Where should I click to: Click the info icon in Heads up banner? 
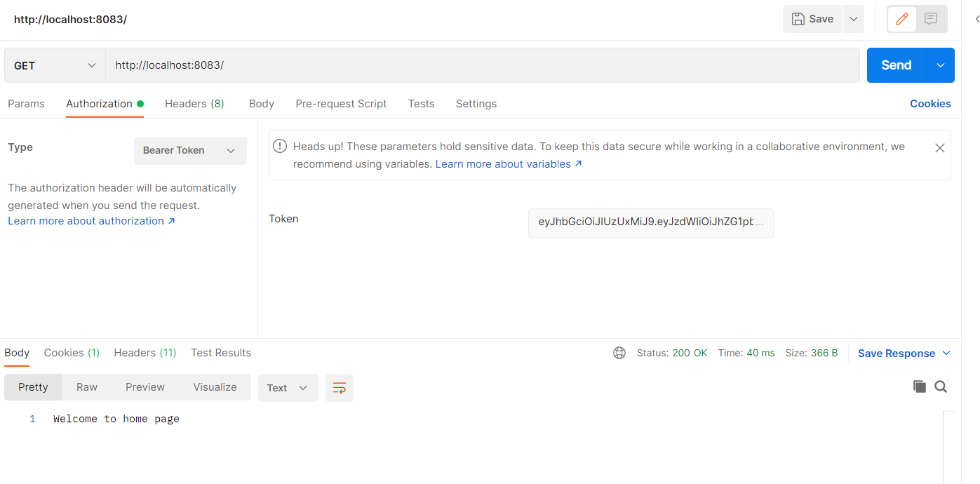[x=280, y=146]
